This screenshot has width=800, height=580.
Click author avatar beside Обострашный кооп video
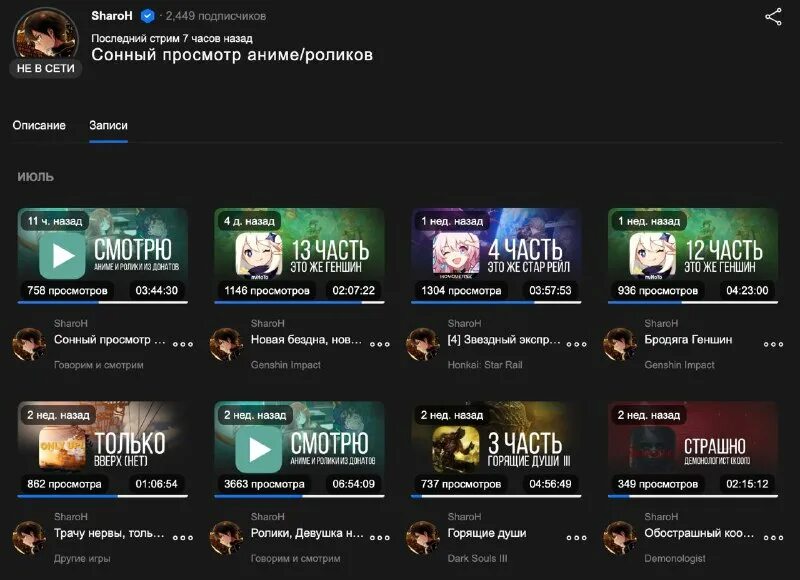(x=620, y=538)
